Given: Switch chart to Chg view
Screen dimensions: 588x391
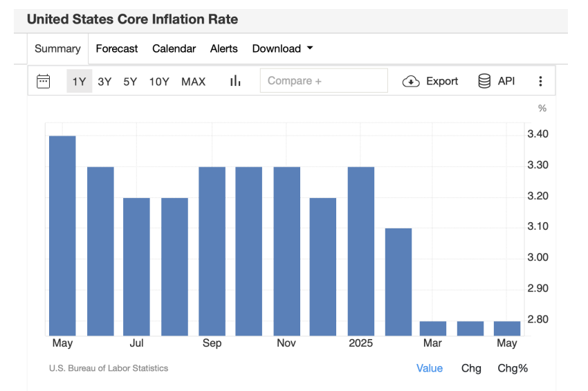Looking at the screenshot, I should point(471,368).
